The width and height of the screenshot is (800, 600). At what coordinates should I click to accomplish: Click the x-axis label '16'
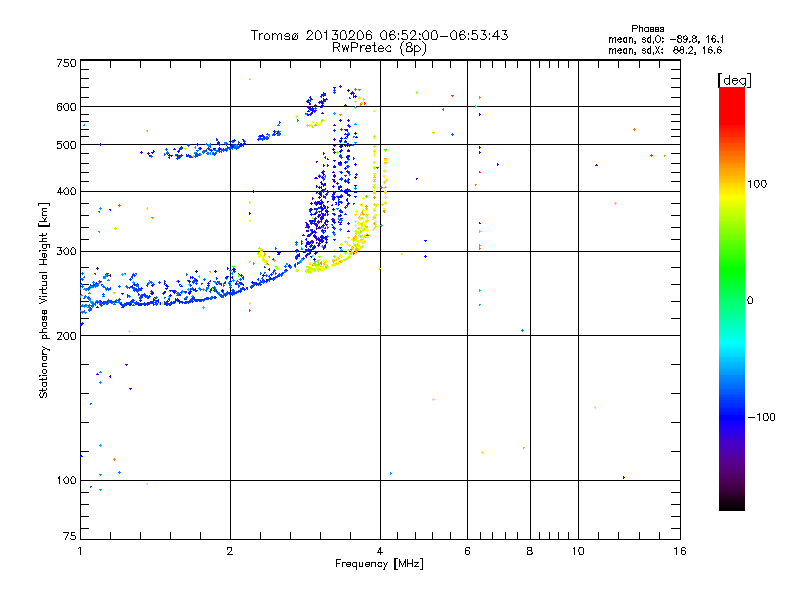pyautogui.click(x=680, y=551)
